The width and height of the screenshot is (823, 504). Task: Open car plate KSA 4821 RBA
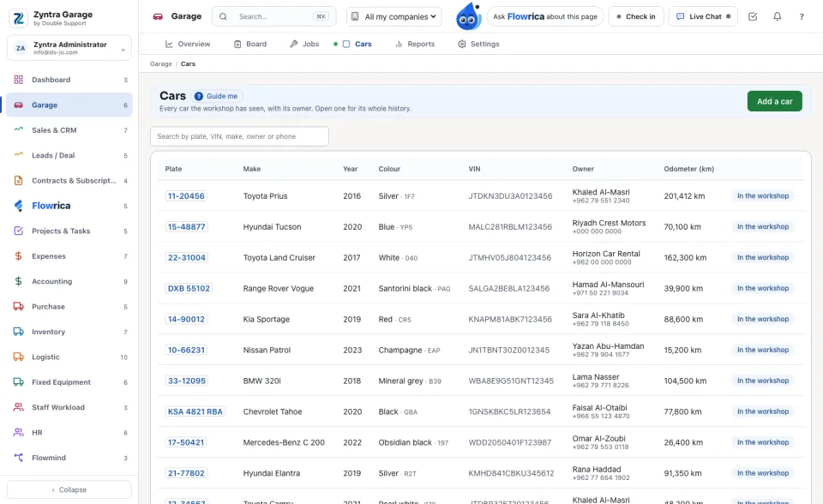coord(195,411)
